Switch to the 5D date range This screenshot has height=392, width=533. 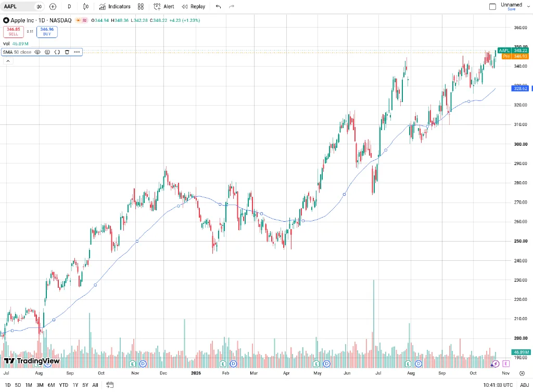coord(18,385)
